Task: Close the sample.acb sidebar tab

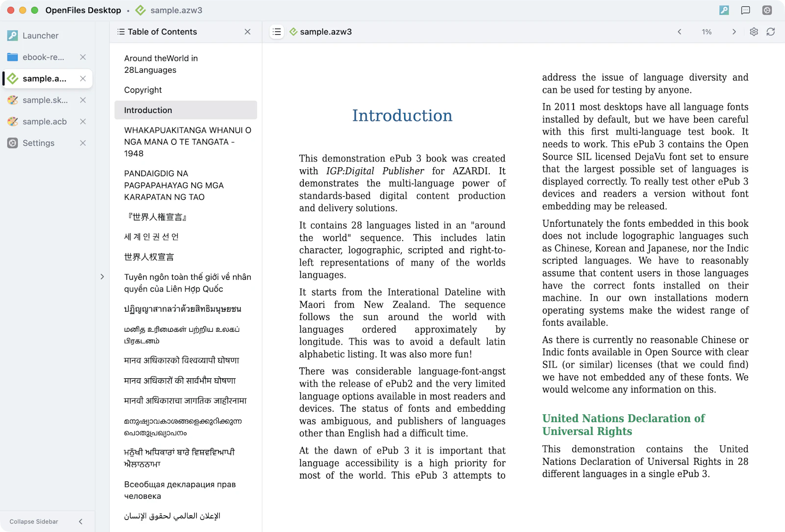Action: click(x=83, y=122)
